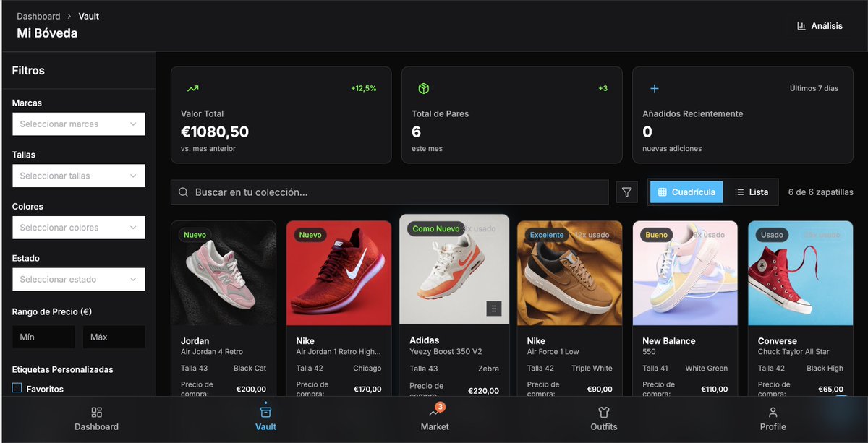This screenshot has width=868, height=443.
Task: Click the Mín price input field
Action: (43, 337)
